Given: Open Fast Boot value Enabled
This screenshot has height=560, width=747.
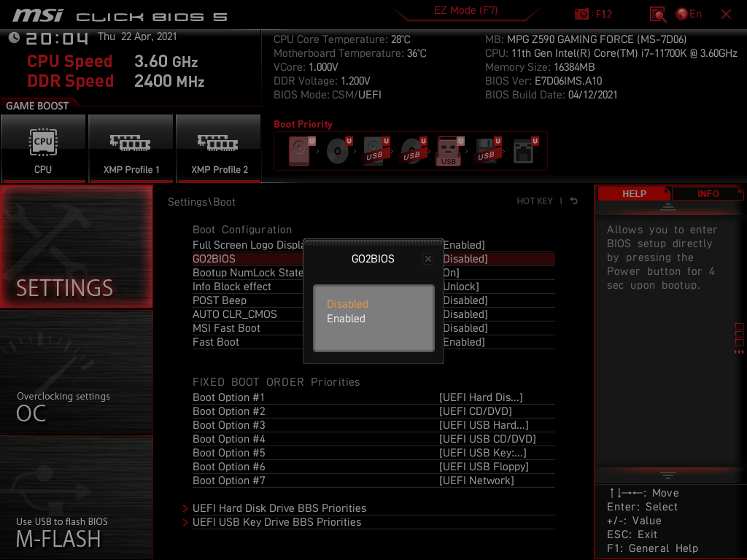Looking at the screenshot, I should tap(464, 342).
